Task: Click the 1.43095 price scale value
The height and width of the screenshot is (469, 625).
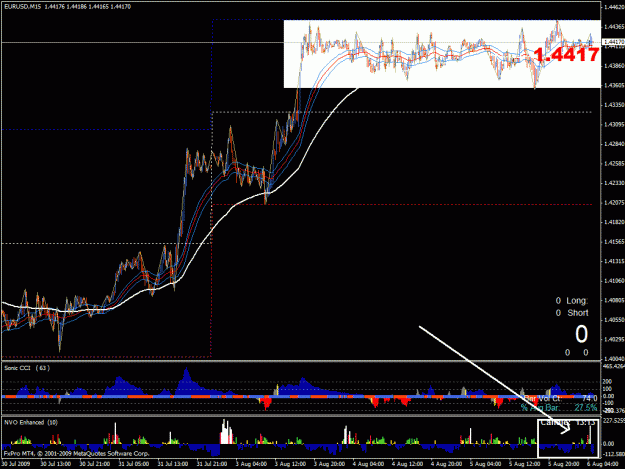Action: point(614,124)
